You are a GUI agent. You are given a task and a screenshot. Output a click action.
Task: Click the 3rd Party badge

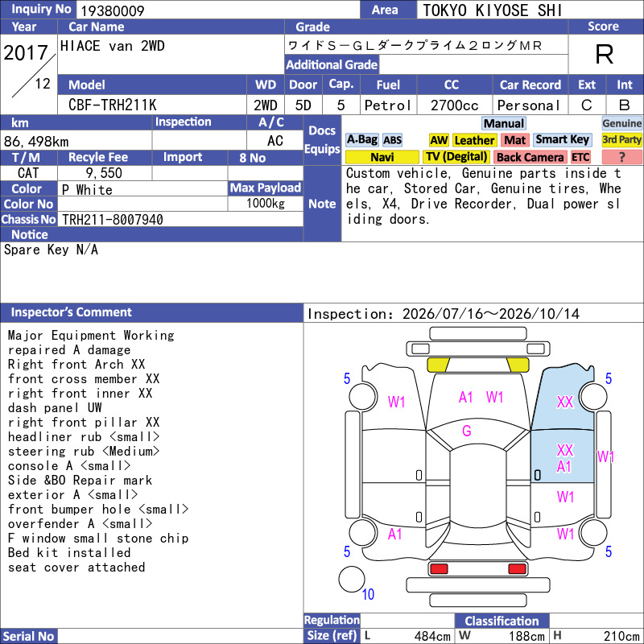point(621,140)
